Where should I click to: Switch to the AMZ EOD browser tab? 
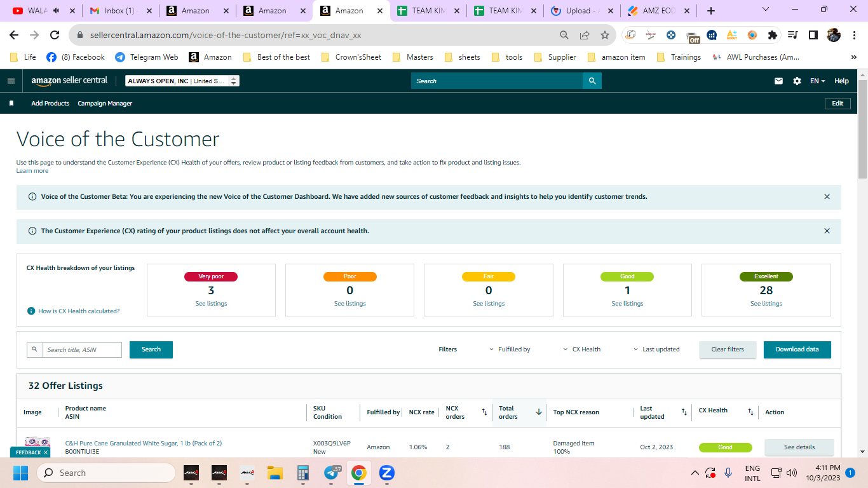coord(658,11)
